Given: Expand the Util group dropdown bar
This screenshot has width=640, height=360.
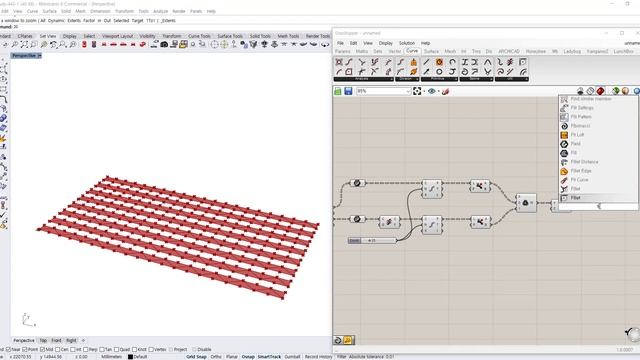Looking at the screenshot, I should (512, 79).
